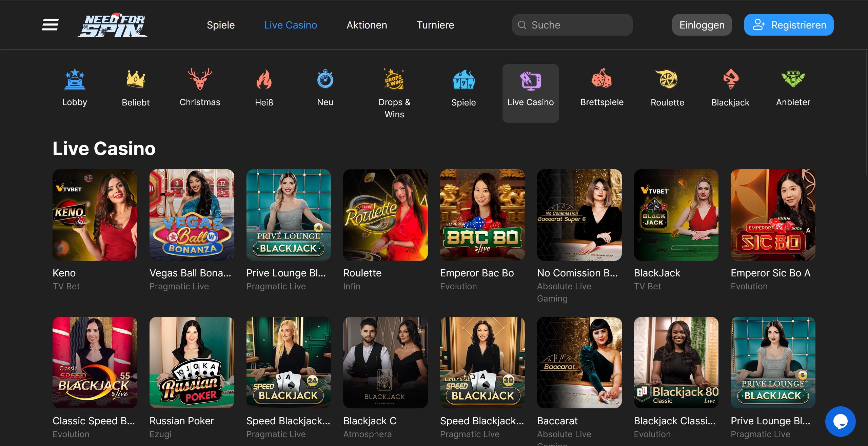Open the Keno TV Bet game
Viewport: 868px width, 446px height.
click(95, 215)
